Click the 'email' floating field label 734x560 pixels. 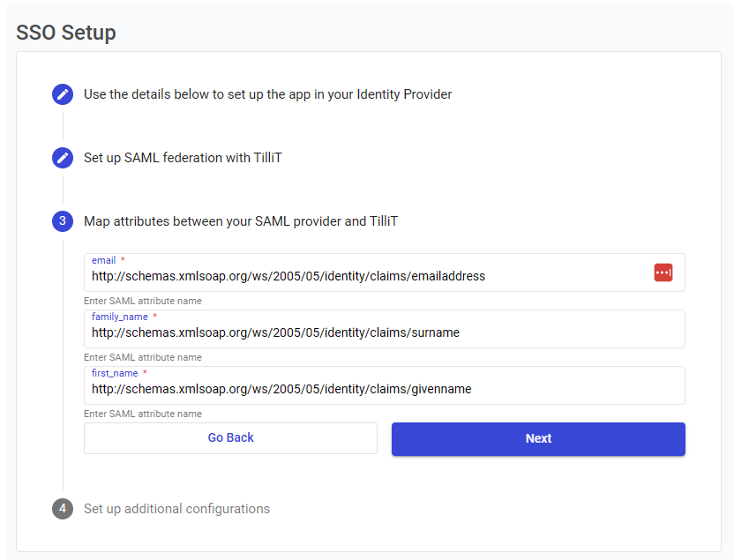[x=104, y=260]
